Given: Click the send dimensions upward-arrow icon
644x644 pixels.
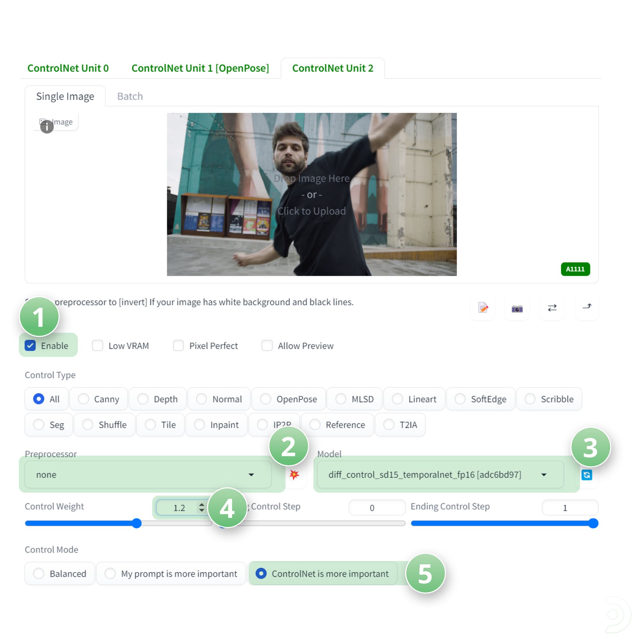Looking at the screenshot, I should [587, 307].
